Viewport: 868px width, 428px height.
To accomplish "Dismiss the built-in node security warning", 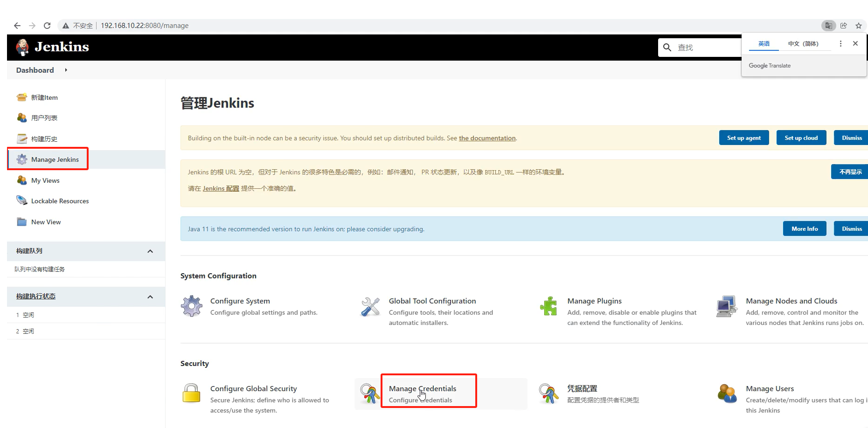I will tap(851, 138).
